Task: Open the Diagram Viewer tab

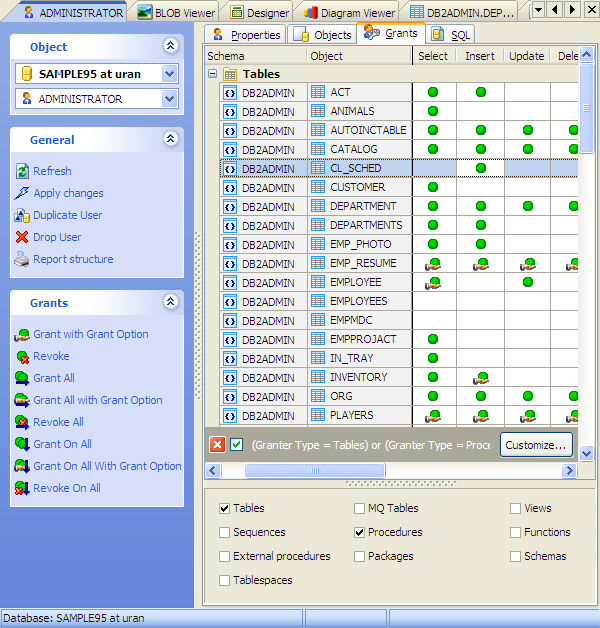Action: [350, 12]
